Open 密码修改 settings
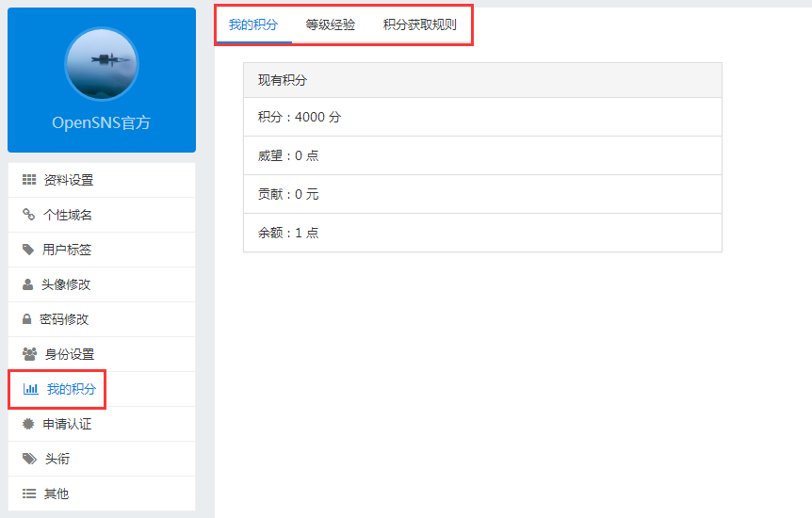Screen dimensions: 812x518 102,319
